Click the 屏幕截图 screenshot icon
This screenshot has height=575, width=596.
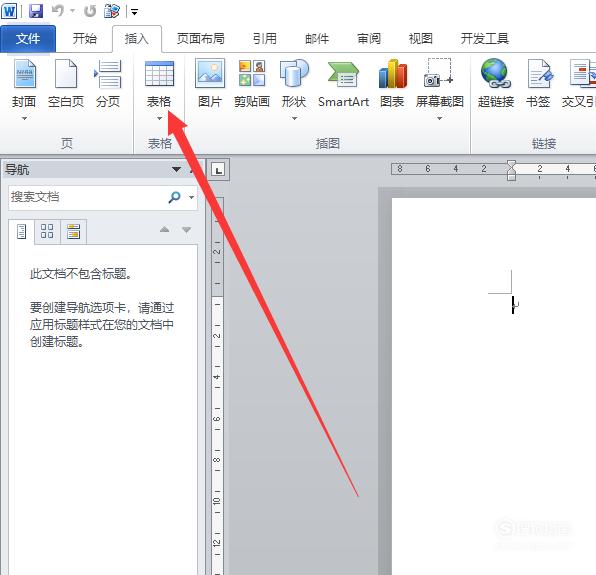(439, 73)
